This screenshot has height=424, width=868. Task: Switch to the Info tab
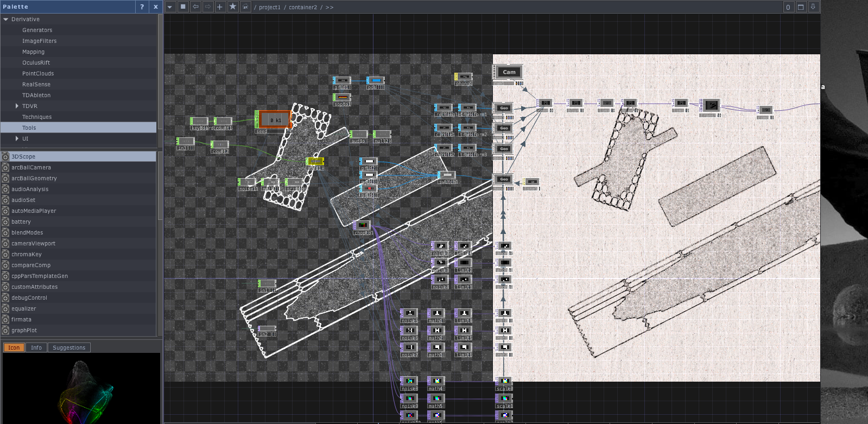[x=36, y=347]
